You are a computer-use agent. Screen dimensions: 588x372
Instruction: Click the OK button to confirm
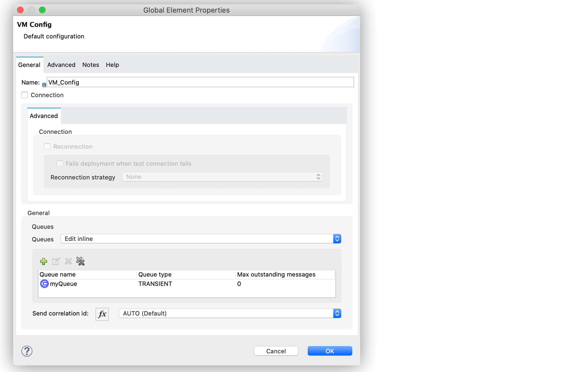point(330,351)
